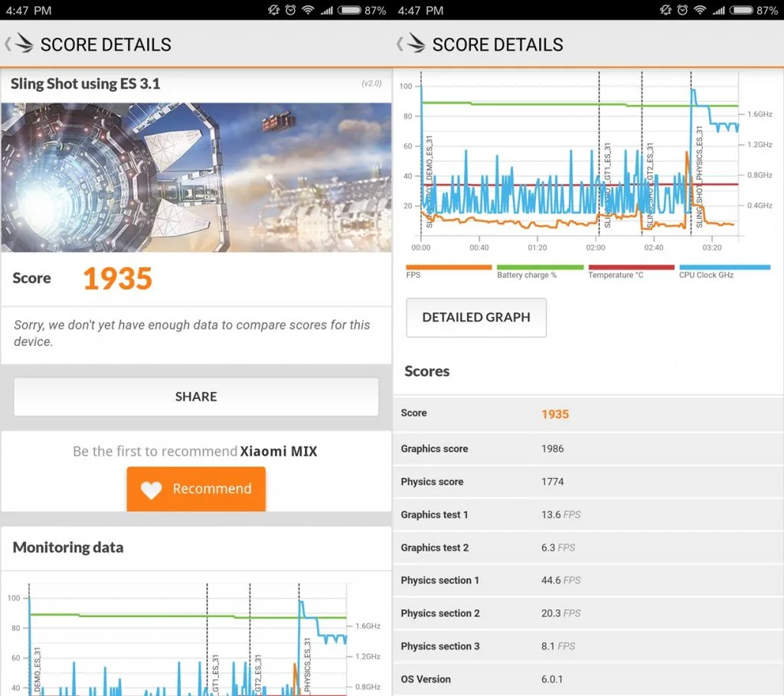
Task: Tap the battery icon in left status bar
Action: [349, 10]
